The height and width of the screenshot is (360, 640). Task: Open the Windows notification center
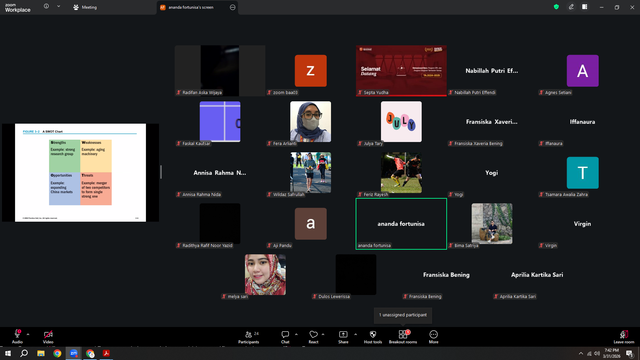(629, 353)
